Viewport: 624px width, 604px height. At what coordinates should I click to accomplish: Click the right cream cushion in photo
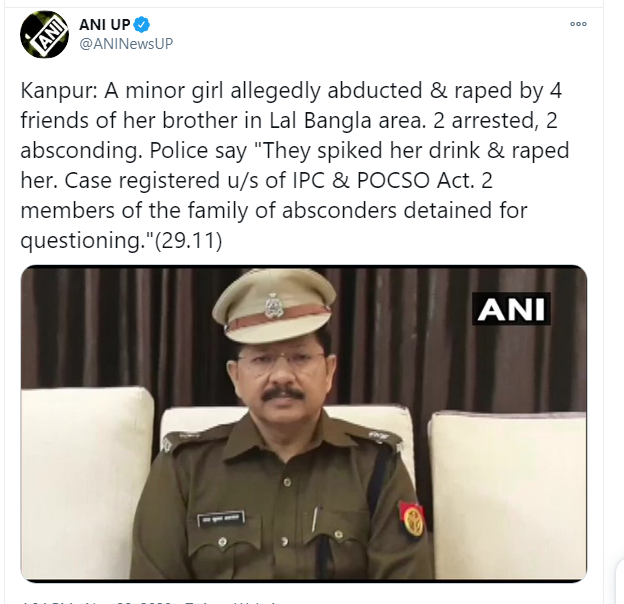[x=507, y=494]
